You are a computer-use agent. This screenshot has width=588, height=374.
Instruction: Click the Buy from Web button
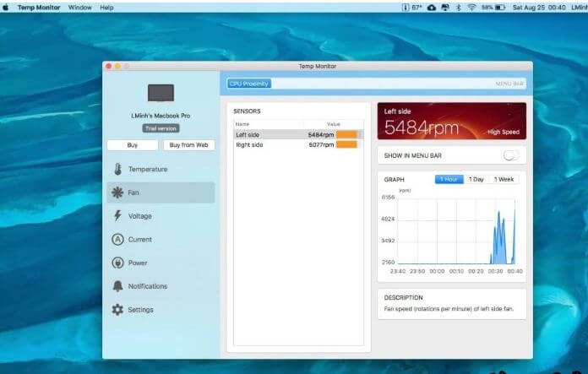pos(188,145)
